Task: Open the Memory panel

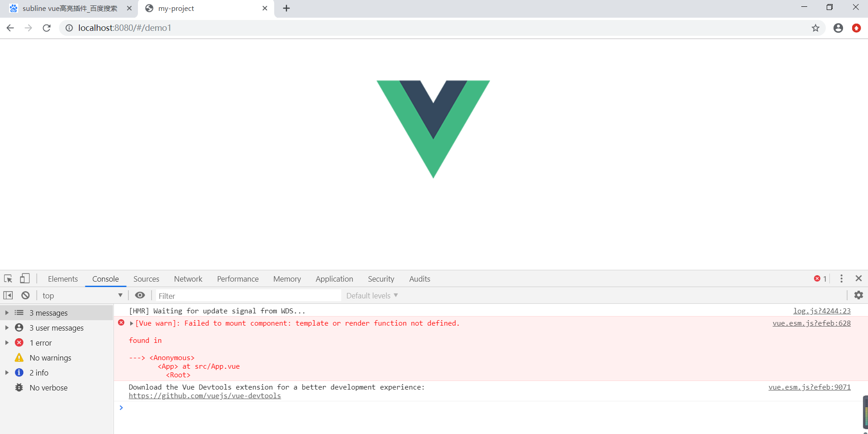Action: [x=287, y=279]
